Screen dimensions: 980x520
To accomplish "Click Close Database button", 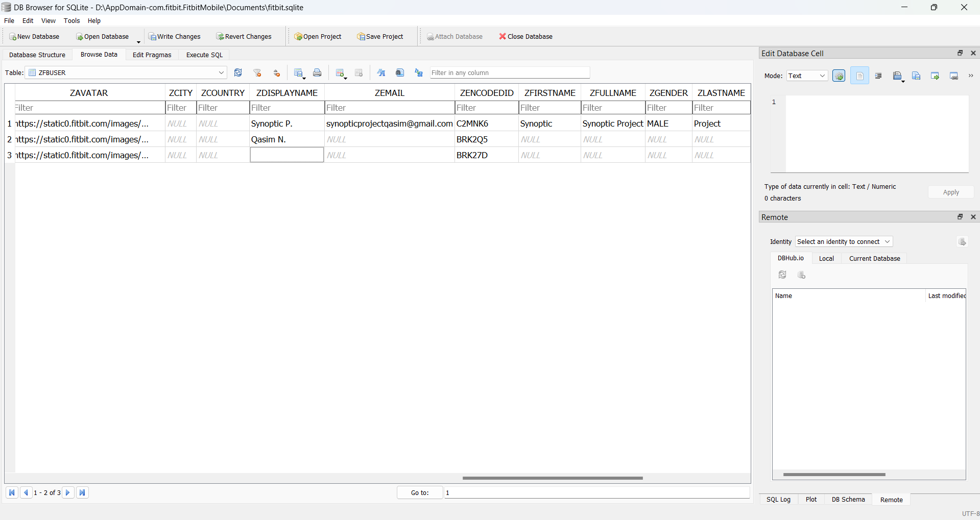I will [525, 37].
